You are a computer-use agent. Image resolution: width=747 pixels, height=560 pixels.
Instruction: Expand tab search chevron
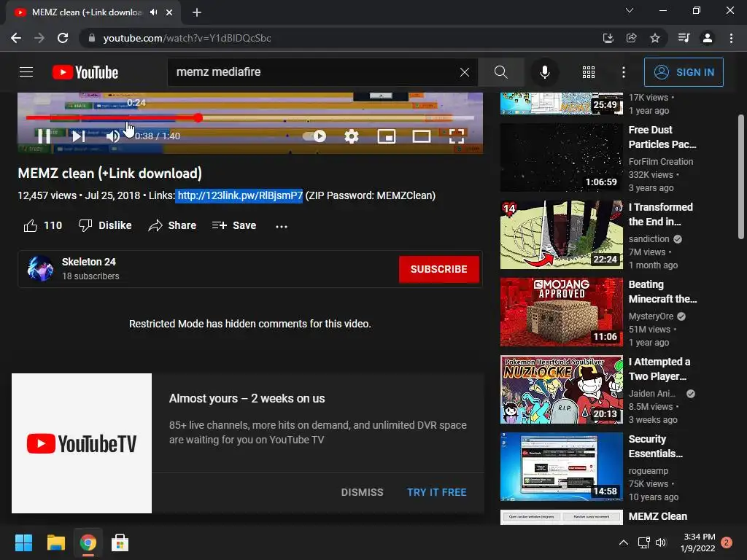tap(630, 10)
